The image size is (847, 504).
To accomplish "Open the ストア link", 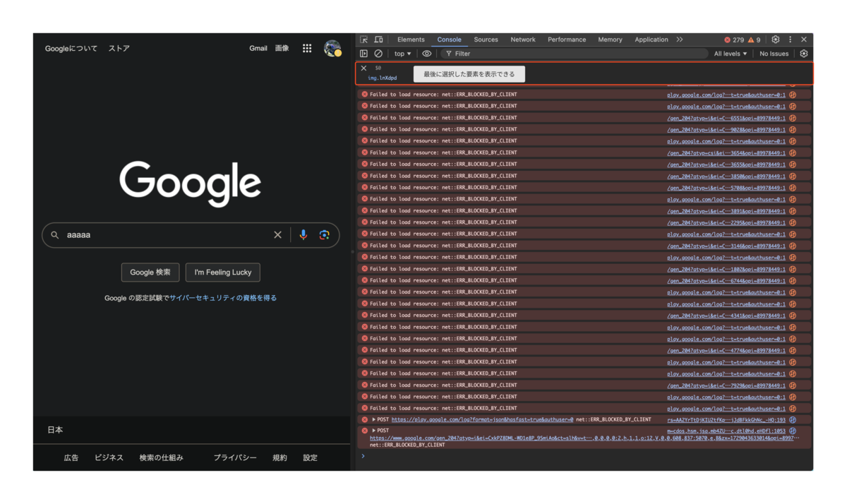I will click(119, 48).
